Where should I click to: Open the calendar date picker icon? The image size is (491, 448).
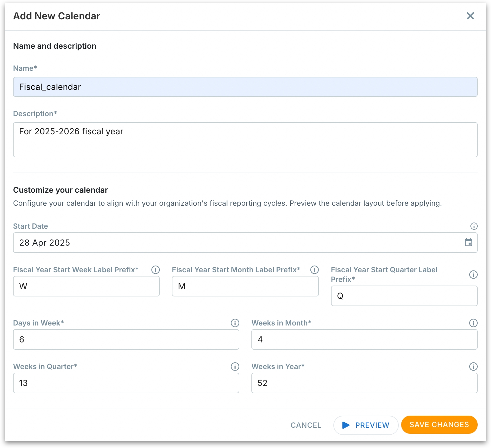[468, 243]
